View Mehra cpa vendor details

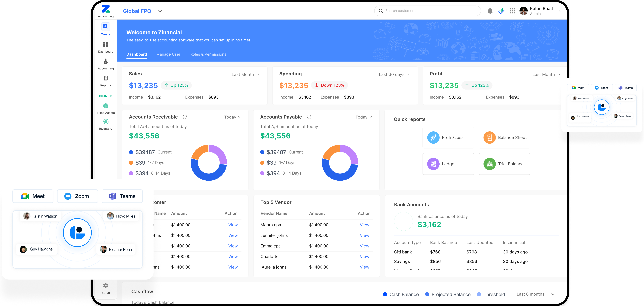(x=364, y=225)
